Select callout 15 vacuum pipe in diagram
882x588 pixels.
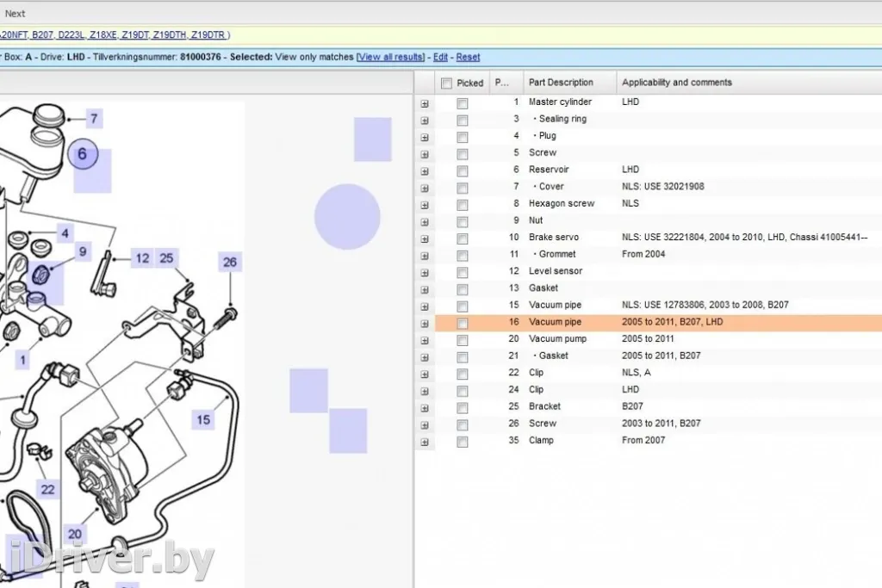203,420
